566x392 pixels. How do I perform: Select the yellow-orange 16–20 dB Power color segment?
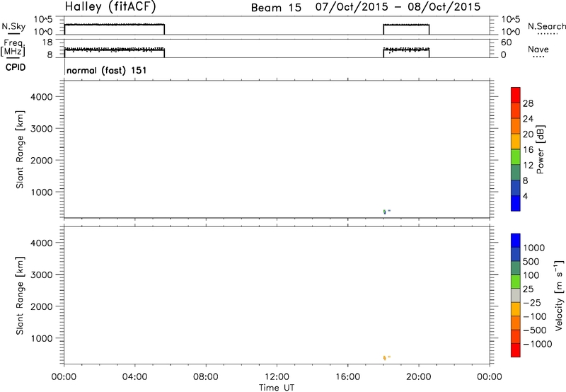click(x=516, y=141)
